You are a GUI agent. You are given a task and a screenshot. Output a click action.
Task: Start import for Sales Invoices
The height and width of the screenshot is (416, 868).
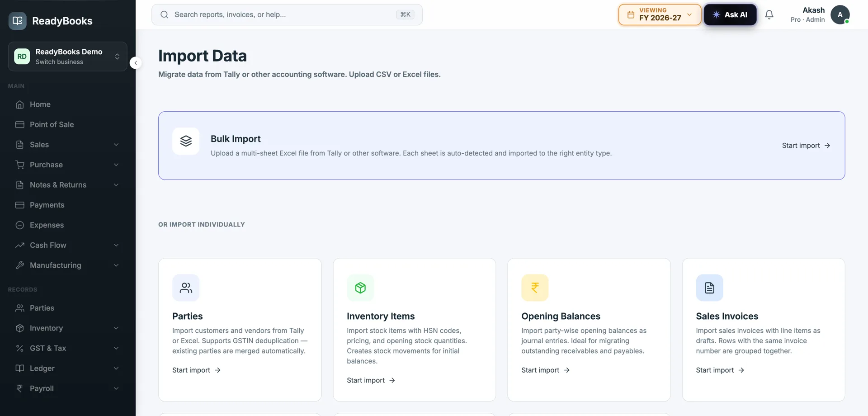tap(720, 370)
